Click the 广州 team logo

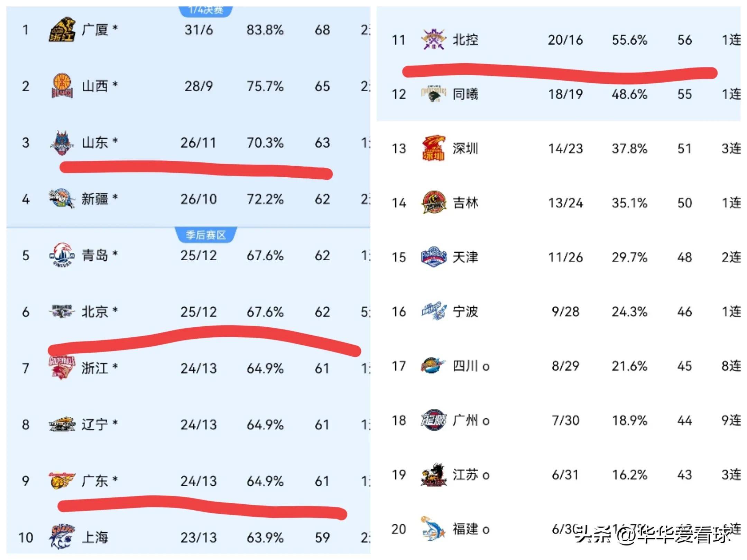tap(434, 420)
